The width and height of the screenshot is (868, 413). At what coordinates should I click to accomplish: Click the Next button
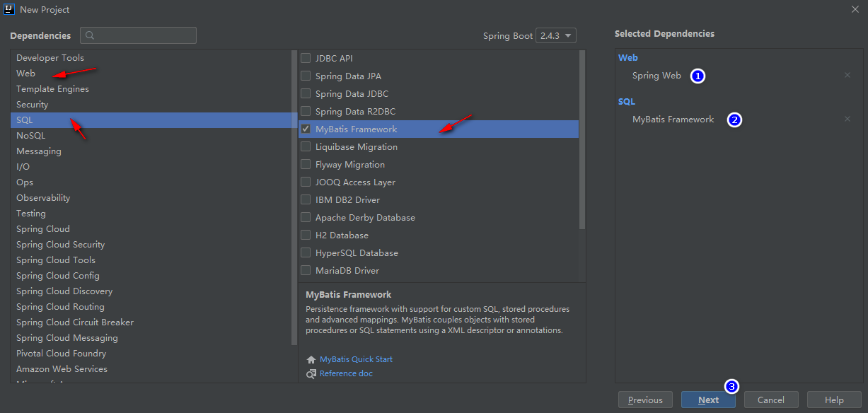[x=708, y=400]
